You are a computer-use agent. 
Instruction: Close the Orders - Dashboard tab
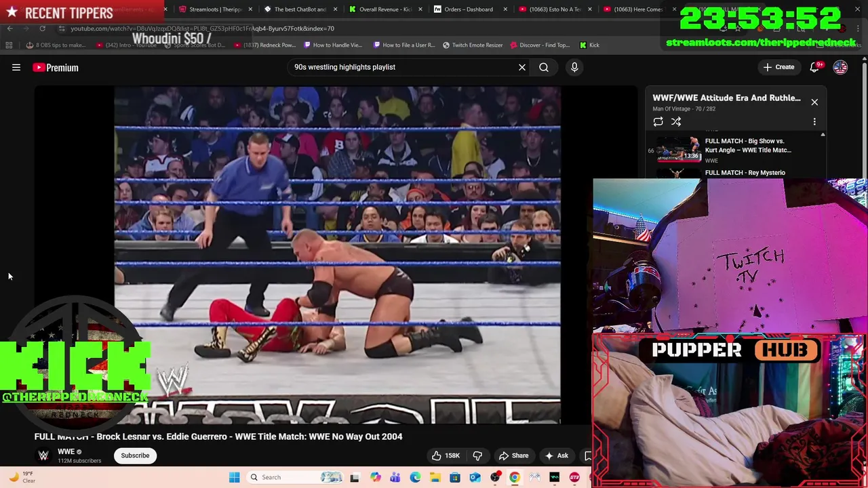[505, 9]
